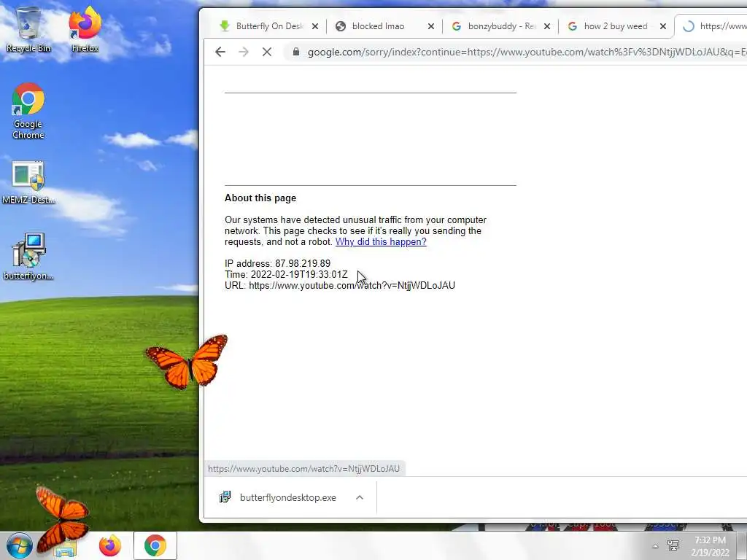Open the taskbar clock showing 7:32 PM
The image size is (747, 560).
[710, 545]
